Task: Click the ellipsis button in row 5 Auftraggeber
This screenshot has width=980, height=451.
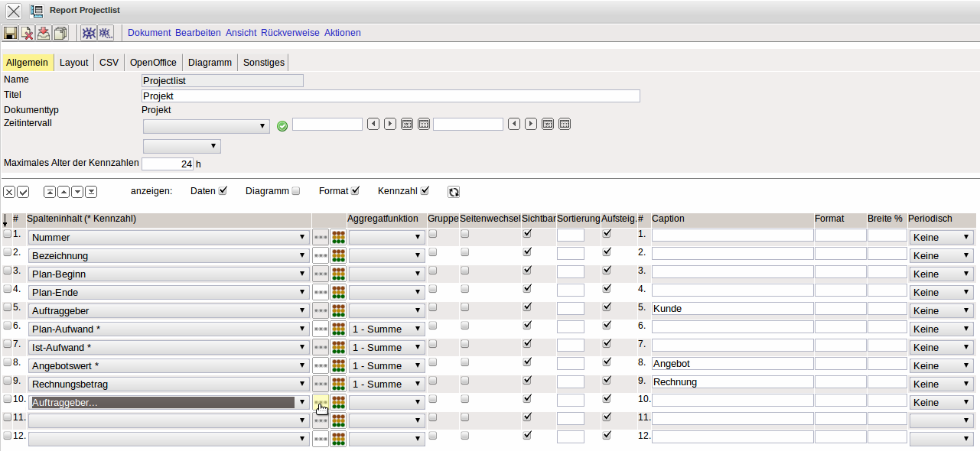Action: (x=321, y=310)
